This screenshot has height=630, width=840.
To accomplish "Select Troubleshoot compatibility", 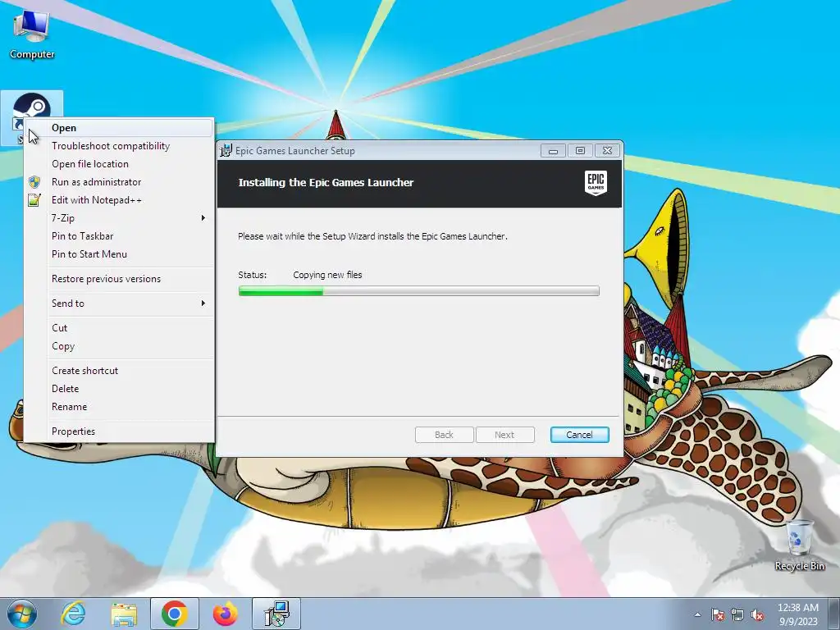I will pyautogui.click(x=119, y=146).
